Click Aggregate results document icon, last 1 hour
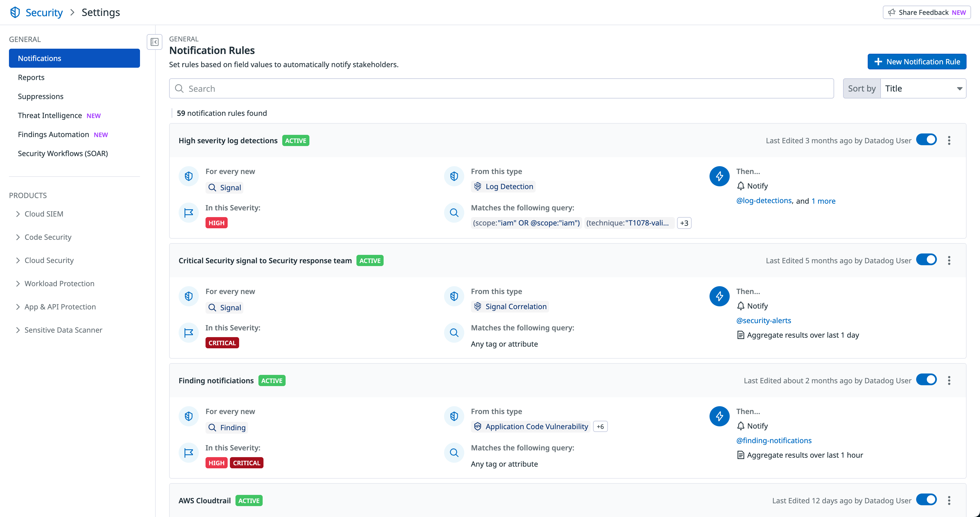 741,455
